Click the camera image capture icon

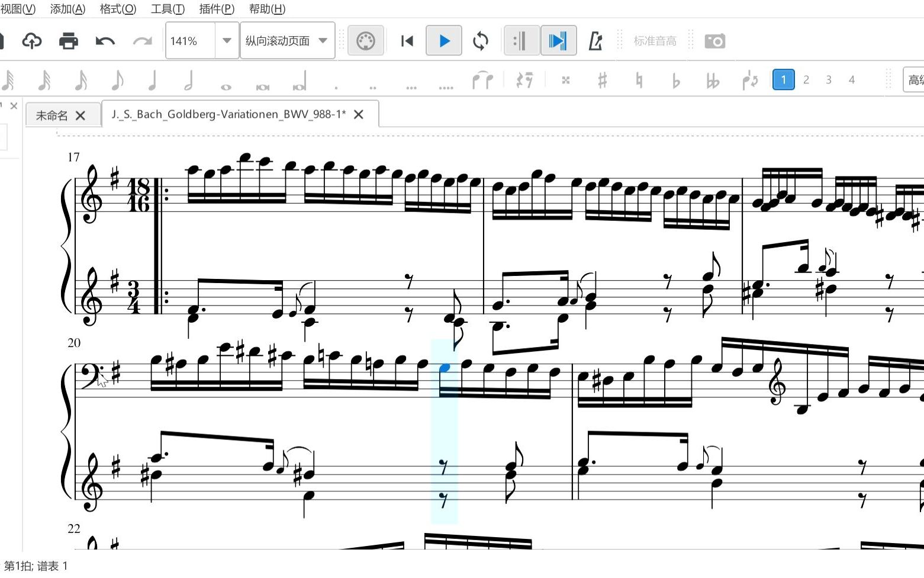tap(715, 41)
